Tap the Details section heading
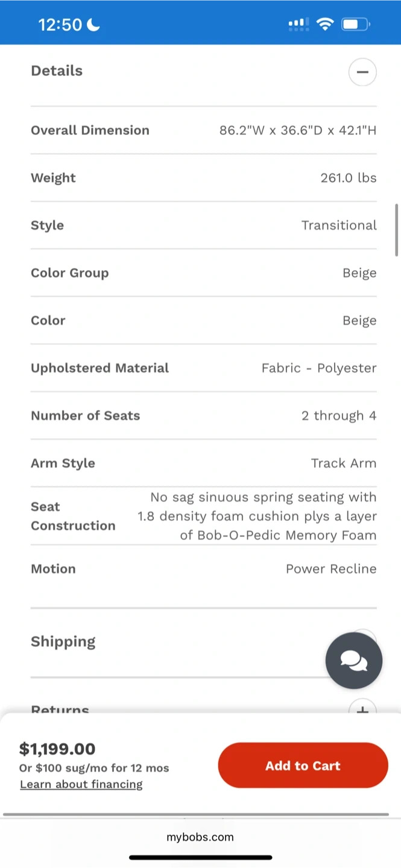 [57, 71]
